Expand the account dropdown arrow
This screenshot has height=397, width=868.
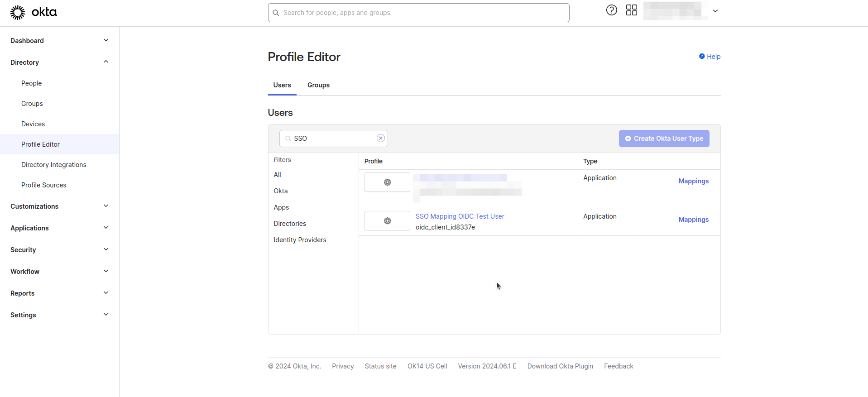click(715, 11)
